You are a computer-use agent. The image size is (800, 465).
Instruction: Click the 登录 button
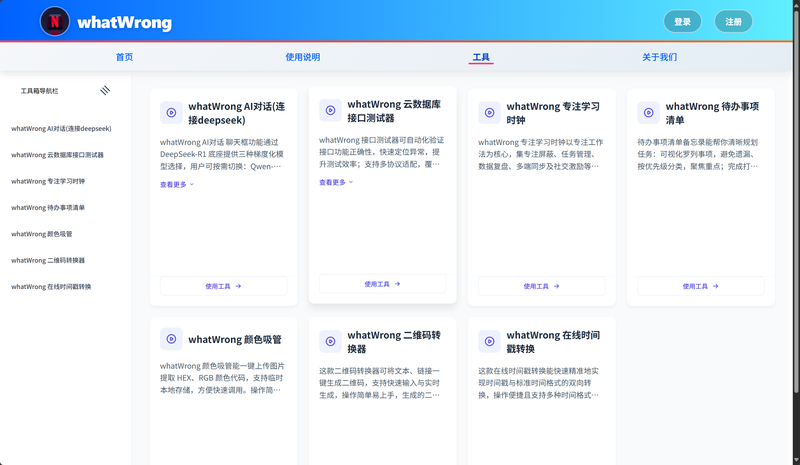coord(682,21)
